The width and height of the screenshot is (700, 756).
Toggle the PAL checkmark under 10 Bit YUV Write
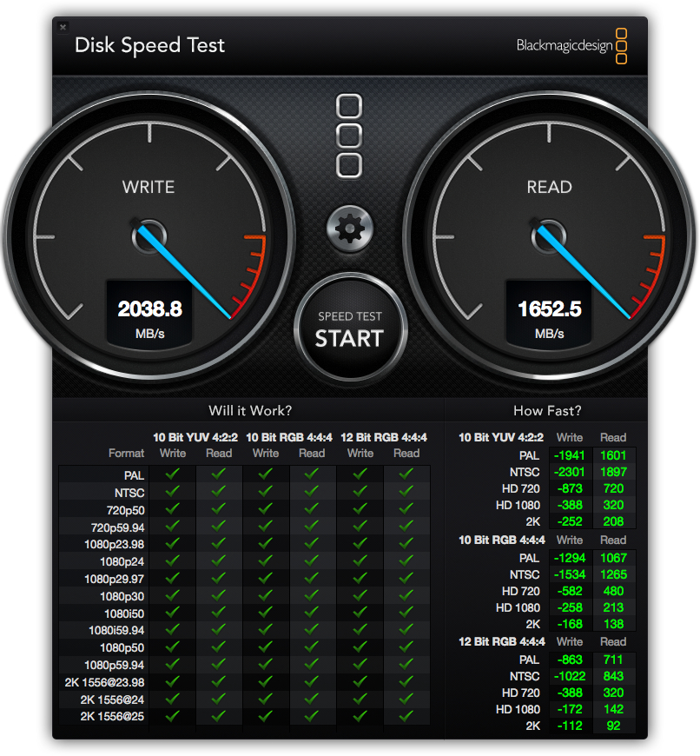click(x=172, y=474)
